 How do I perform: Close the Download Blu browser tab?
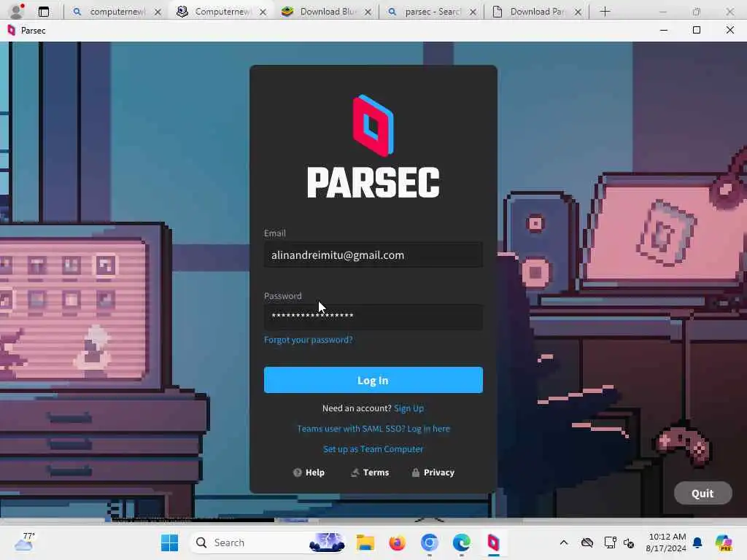click(x=368, y=12)
